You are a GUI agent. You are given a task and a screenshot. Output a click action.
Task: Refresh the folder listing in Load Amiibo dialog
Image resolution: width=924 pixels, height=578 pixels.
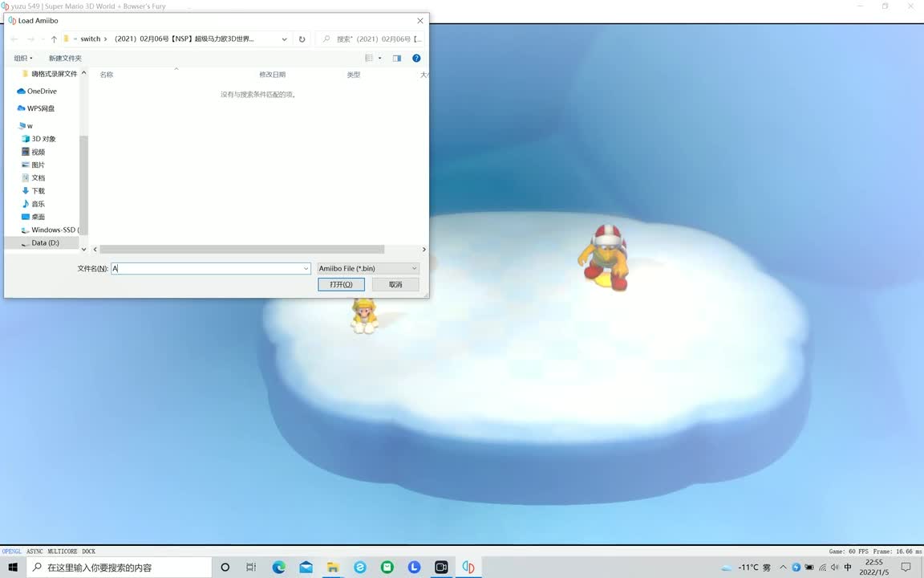coord(302,39)
